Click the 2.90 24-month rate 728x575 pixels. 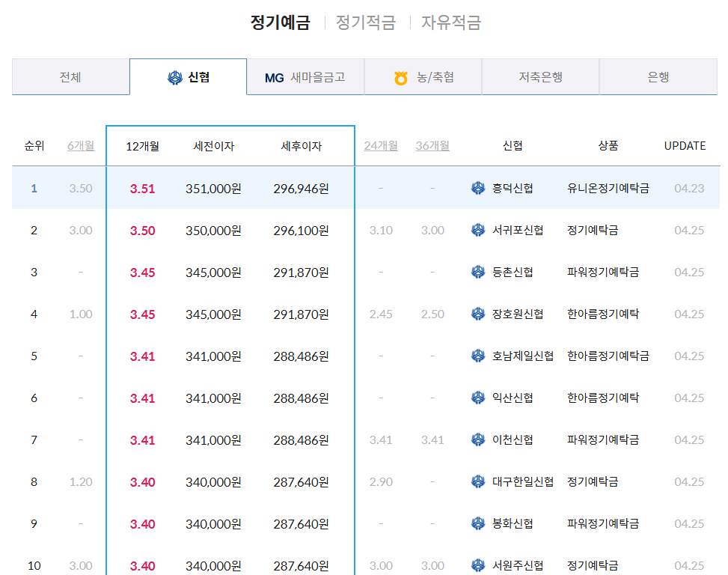(381, 481)
